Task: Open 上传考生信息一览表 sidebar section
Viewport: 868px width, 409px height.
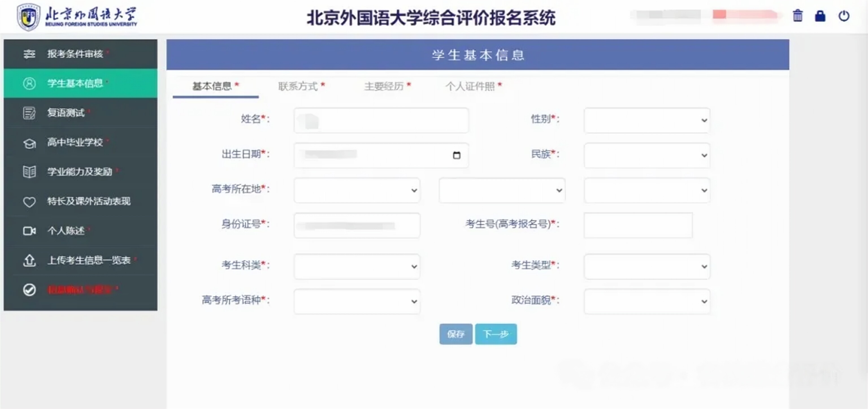Action: point(81,260)
